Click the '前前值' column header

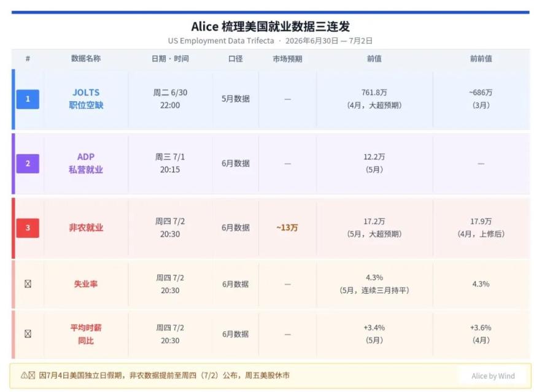pos(481,58)
